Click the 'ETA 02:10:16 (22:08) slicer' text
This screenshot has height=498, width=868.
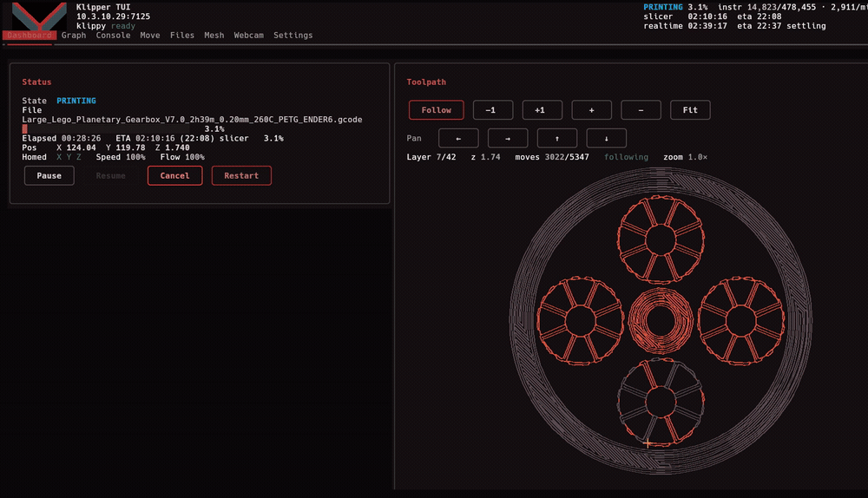(182, 138)
